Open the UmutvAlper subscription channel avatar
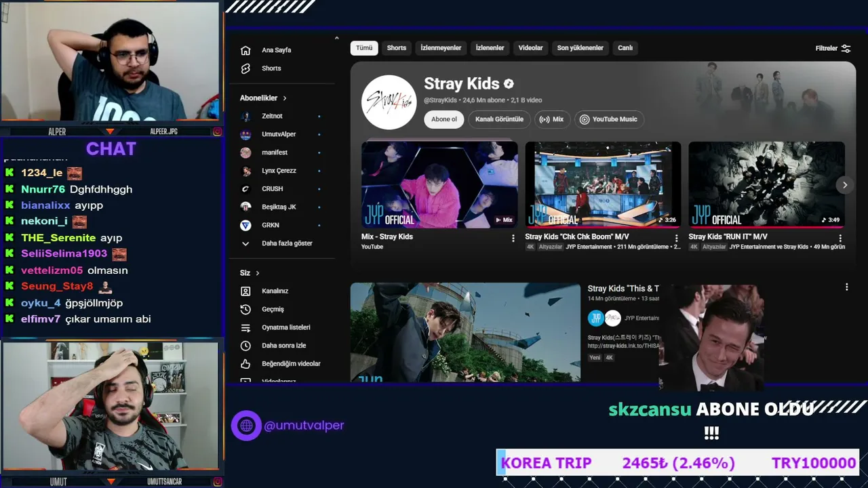Screen dimensions: 868x488 [x=245, y=134]
